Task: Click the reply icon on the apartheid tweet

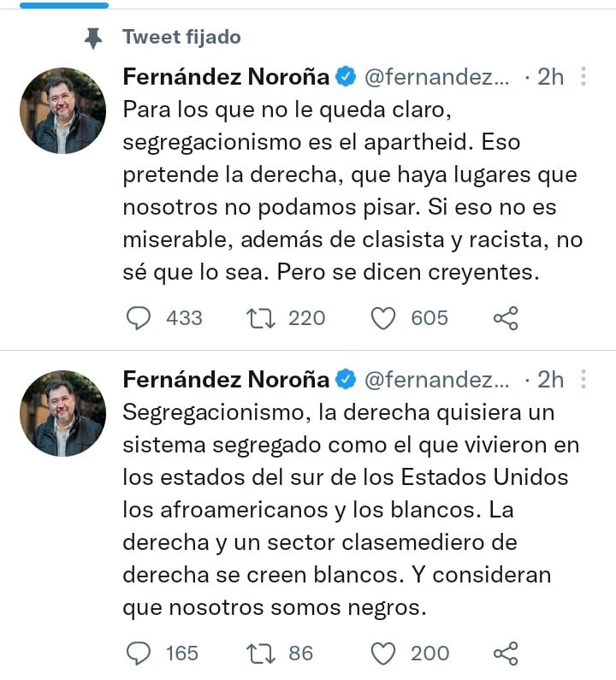Action: (x=139, y=318)
